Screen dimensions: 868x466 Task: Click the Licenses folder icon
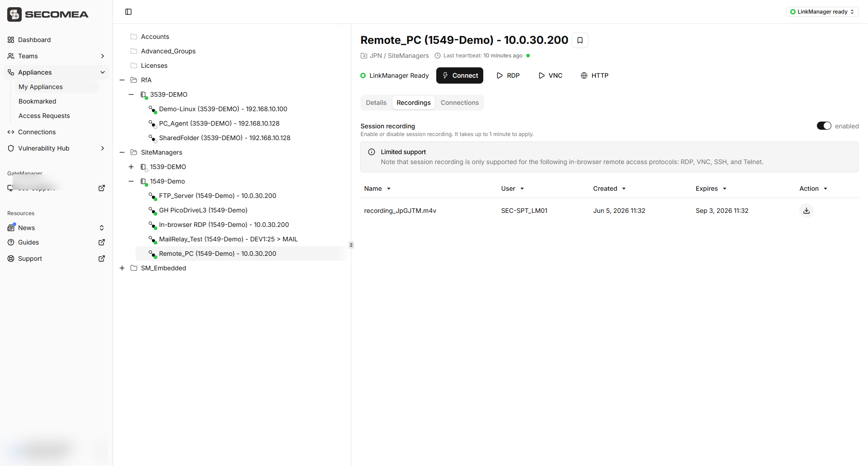pos(134,66)
